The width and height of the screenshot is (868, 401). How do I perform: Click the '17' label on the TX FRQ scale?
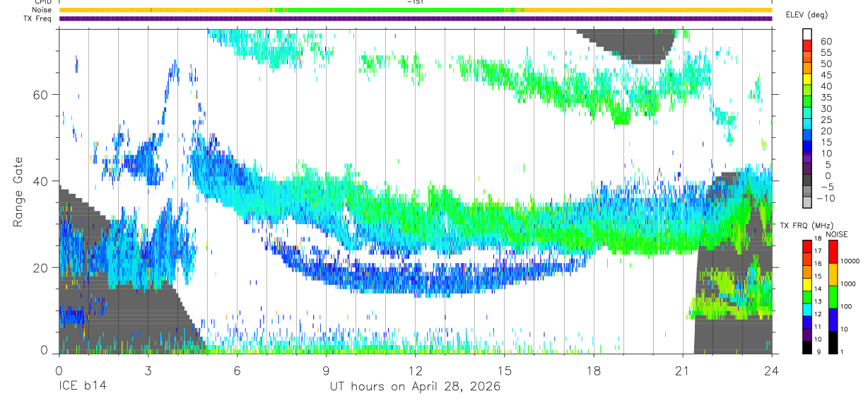point(816,251)
